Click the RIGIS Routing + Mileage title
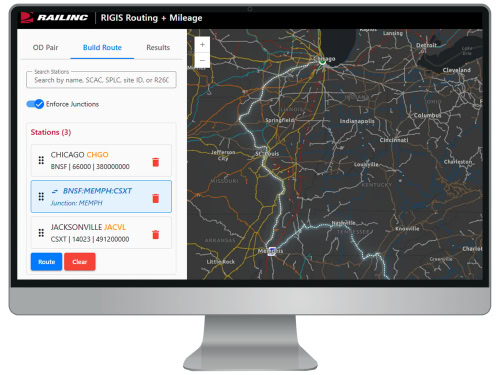Screen dimensions: 500x375 pos(152,18)
